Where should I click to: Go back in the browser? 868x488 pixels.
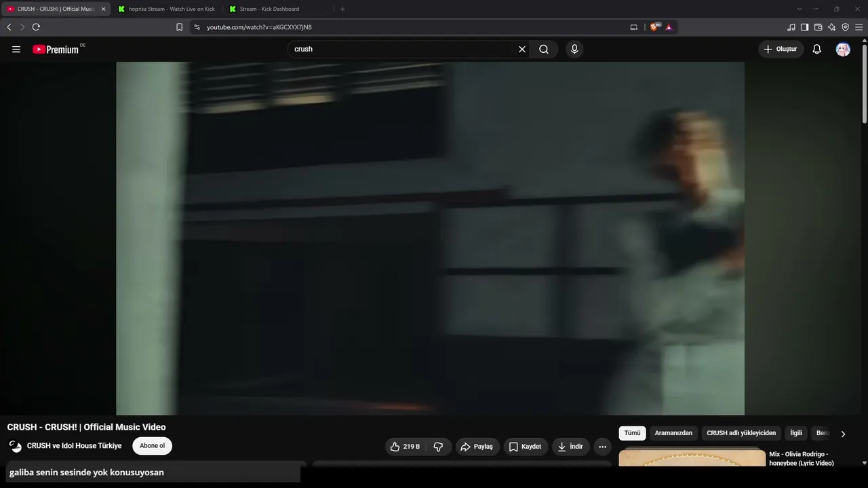(x=9, y=27)
